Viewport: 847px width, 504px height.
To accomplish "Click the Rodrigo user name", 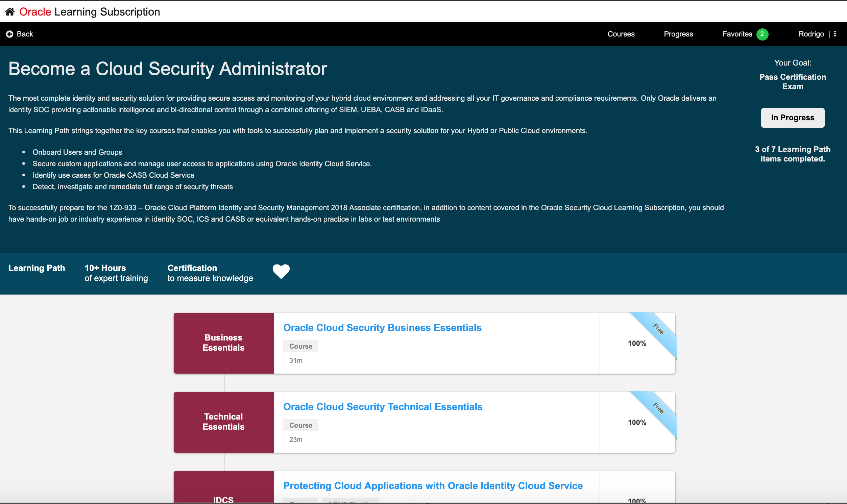I will [811, 34].
